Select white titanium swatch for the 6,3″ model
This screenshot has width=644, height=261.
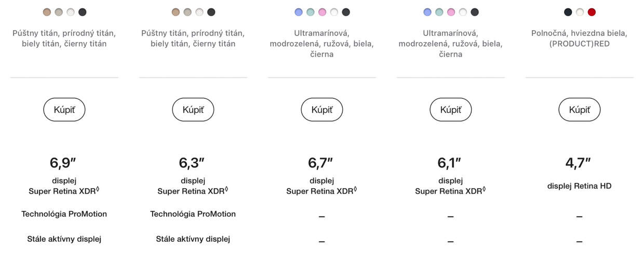tap(199, 12)
